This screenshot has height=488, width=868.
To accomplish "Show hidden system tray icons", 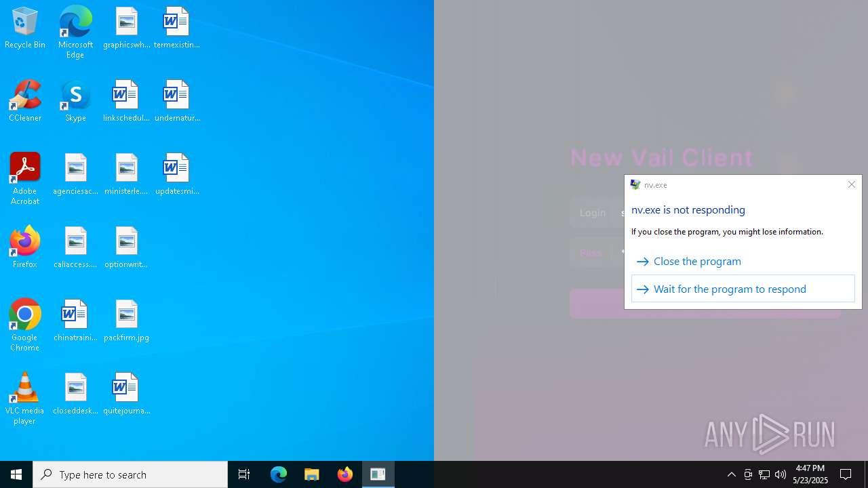I will [732, 474].
